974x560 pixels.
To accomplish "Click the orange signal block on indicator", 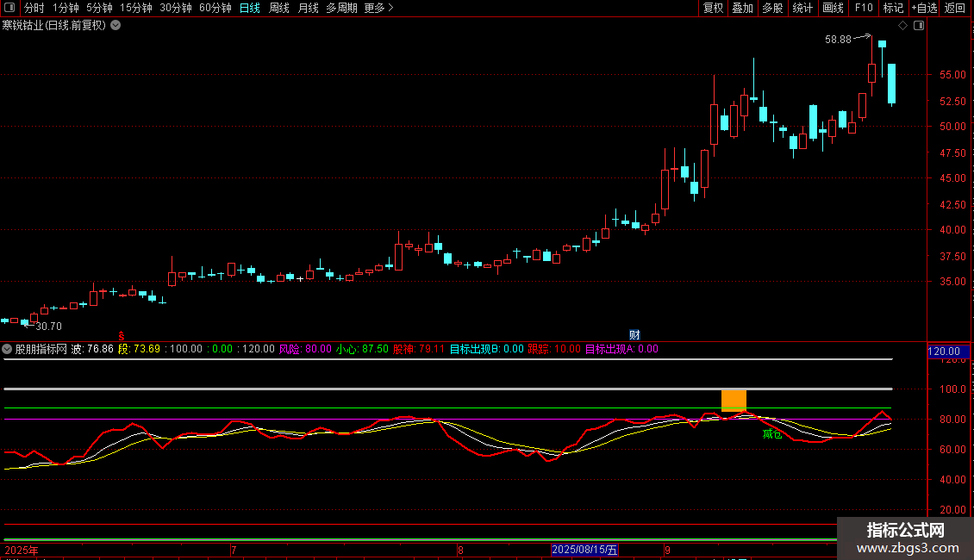I will click(734, 401).
